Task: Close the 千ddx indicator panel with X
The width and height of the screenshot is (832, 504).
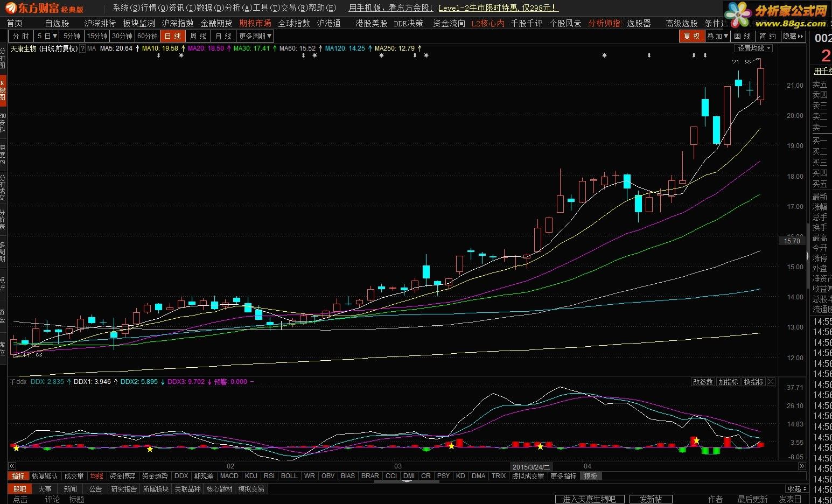Action: (771, 382)
